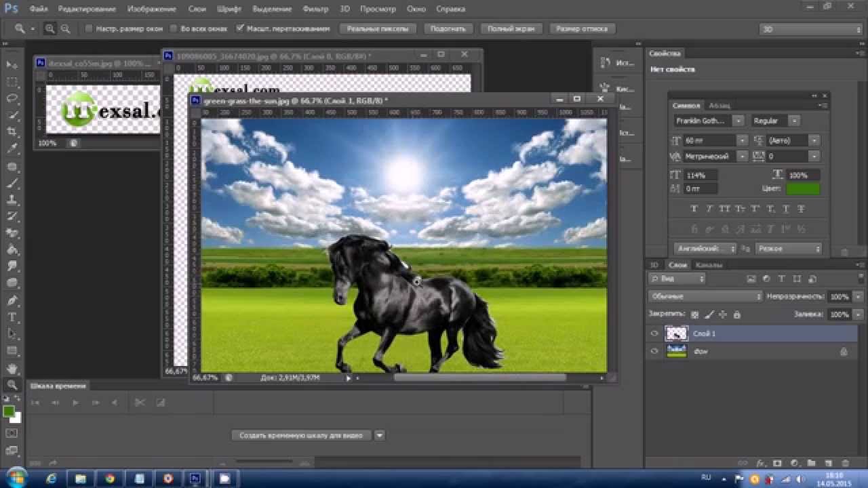This screenshot has height=488, width=868.
Task: Pick the Crop tool
Action: (x=12, y=132)
